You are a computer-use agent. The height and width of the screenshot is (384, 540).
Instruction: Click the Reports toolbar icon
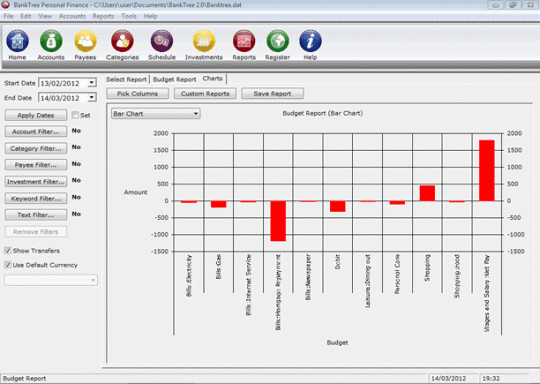[x=244, y=41]
